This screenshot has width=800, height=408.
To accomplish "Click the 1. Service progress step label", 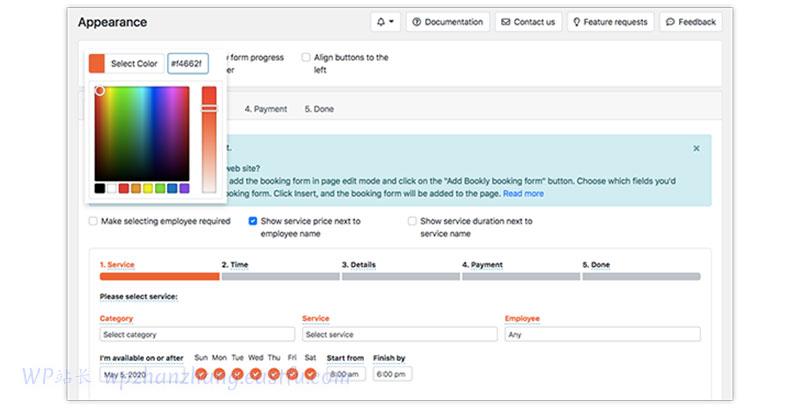I will [x=117, y=265].
